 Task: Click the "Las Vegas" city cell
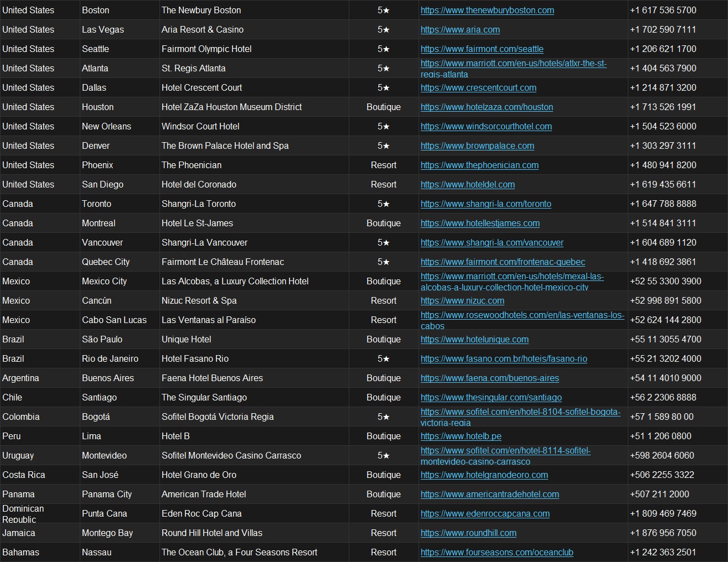click(120, 29)
